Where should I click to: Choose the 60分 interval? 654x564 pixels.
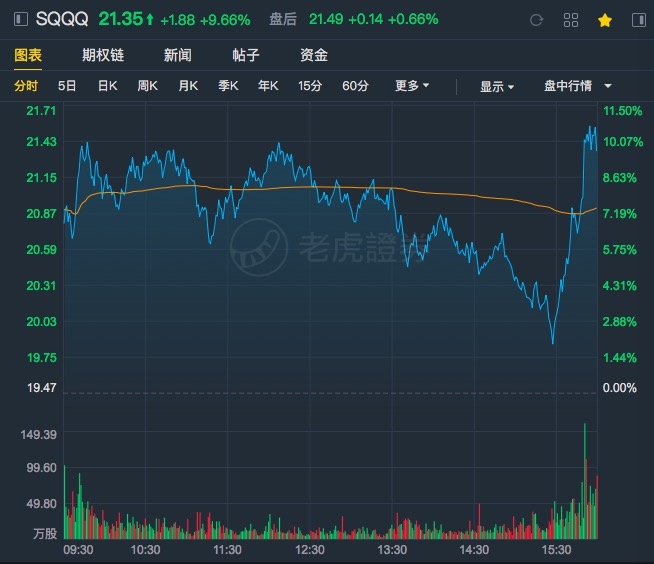coord(355,86)
